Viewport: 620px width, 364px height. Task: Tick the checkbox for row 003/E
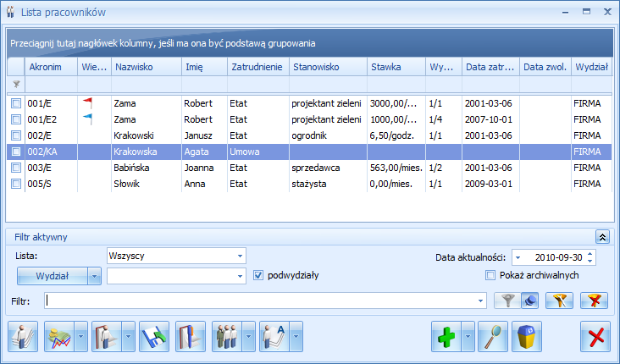pos(16,168)
